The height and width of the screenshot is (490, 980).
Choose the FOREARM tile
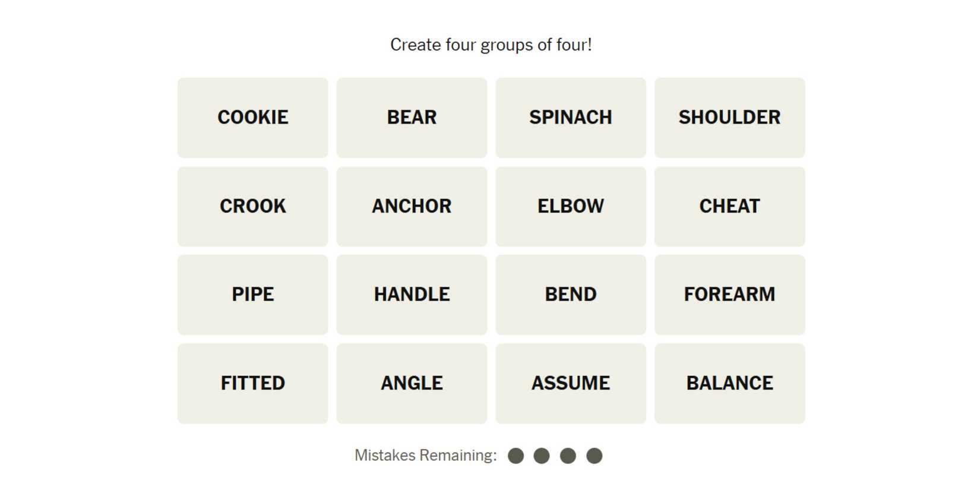729,295
